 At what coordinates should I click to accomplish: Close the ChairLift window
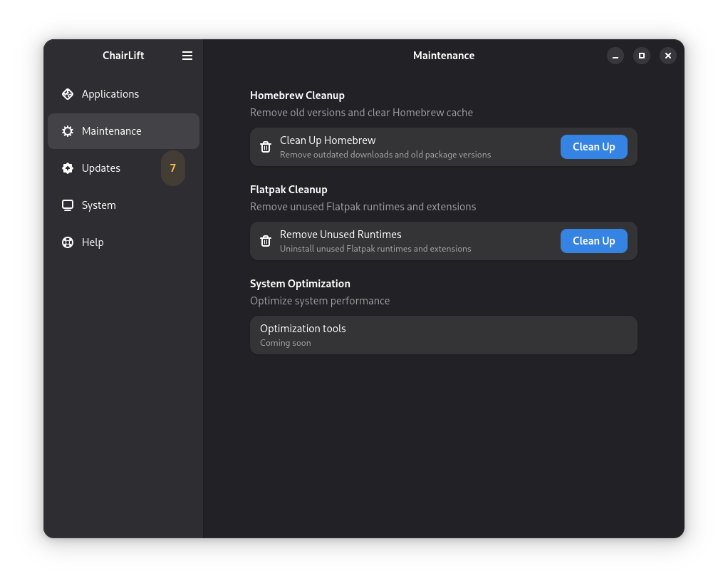pos(668,56)
